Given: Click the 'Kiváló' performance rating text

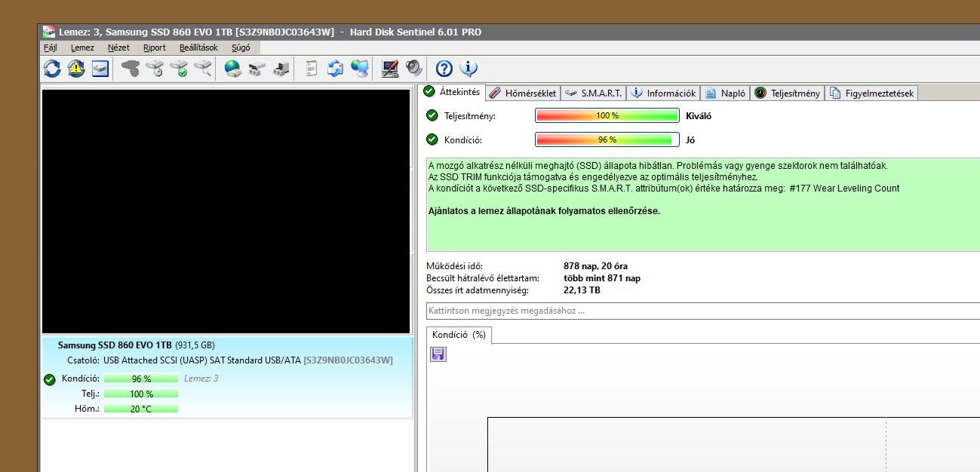Looking at the screenshot, I should click(699, 116).
